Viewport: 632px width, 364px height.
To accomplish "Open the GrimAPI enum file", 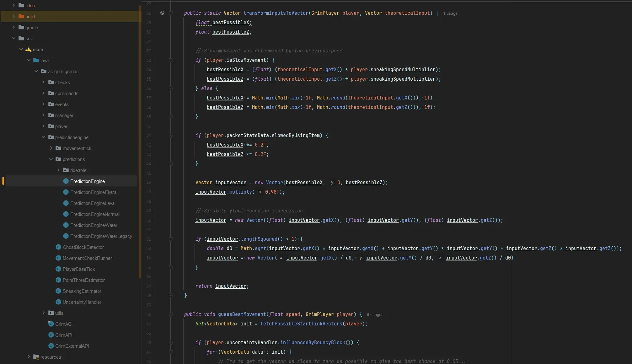I will 64,335.
